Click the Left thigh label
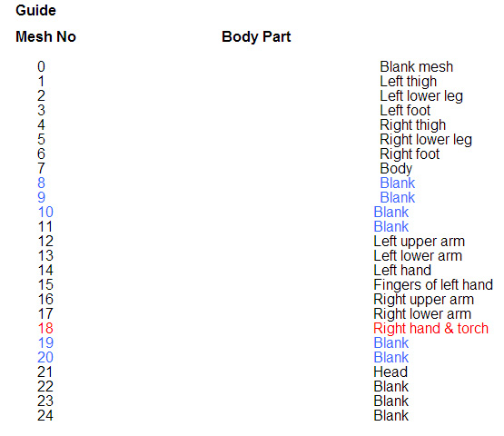The height and width of the screenshot is (436, 504). tap(409, 82)
